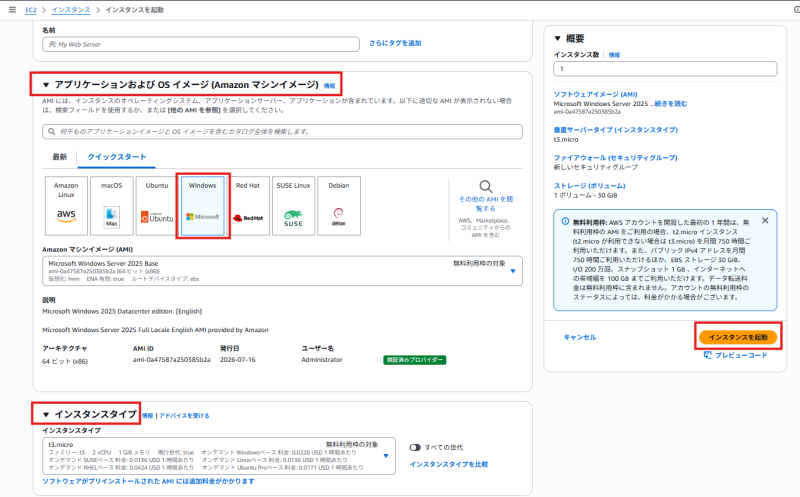800x497 pixels.
Task: Open info link beside number of instances
Action: (614, 55)
